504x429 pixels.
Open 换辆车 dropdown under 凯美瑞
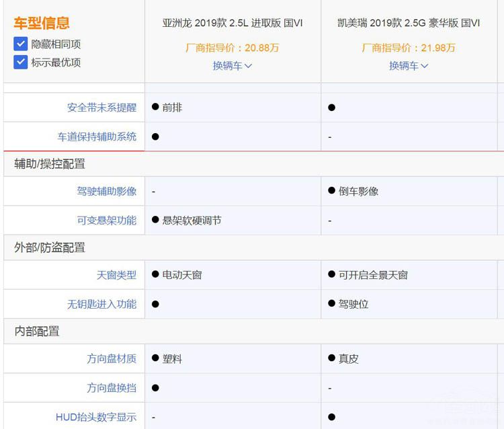tap(409, 66)
